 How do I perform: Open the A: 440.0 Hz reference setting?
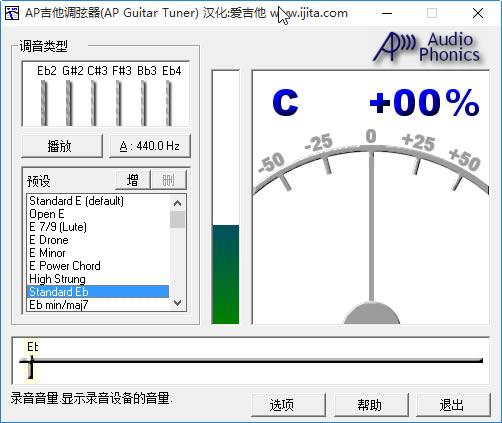tap(150, 146)
